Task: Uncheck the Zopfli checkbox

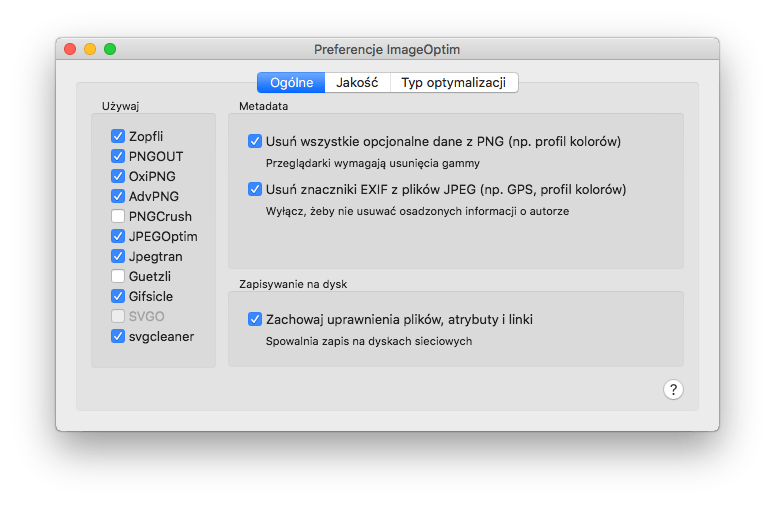Action: (x=118, y=137)
